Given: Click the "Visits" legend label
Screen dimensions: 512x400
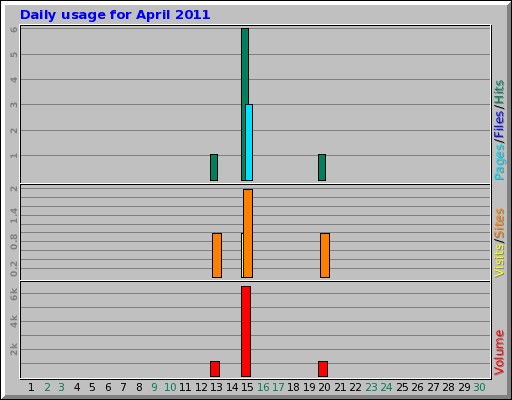Looking at the screenshot, I should click(499, 261).
